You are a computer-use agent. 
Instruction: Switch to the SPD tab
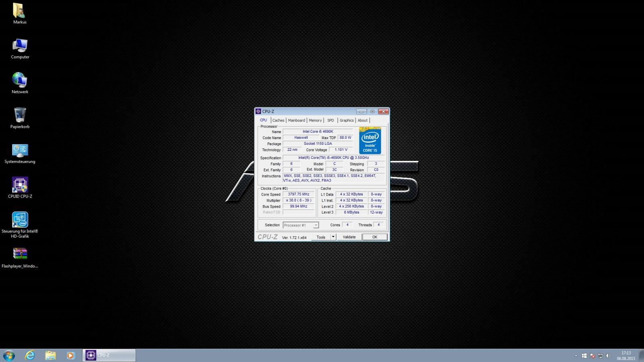[x=330, y=120]
